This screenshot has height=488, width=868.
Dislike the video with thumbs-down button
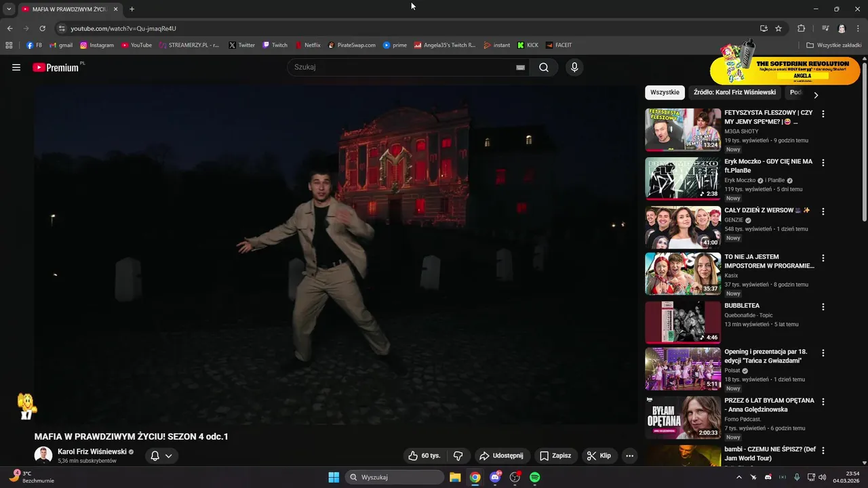point(458,455)
